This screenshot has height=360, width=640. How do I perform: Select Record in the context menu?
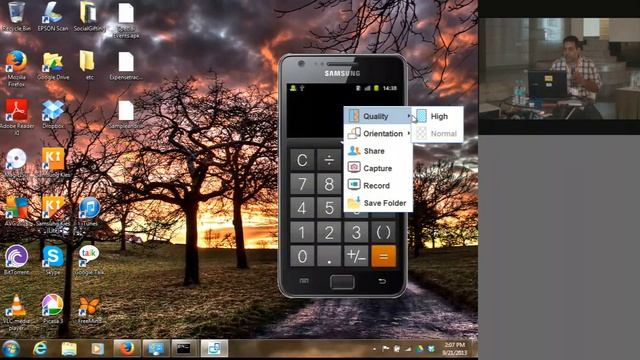pyautogui.click(x=378, y=186)
